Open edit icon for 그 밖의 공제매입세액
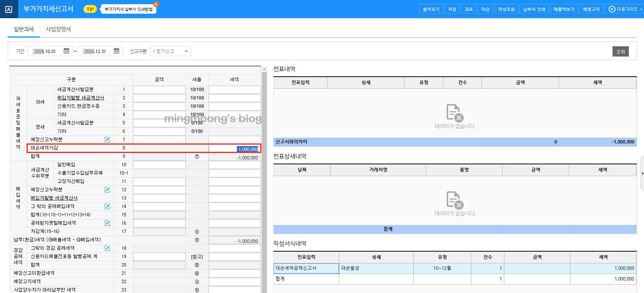Image resolution: width=644 pixels, height=293 pixels. pyautogui.click(x=107, y=206)
